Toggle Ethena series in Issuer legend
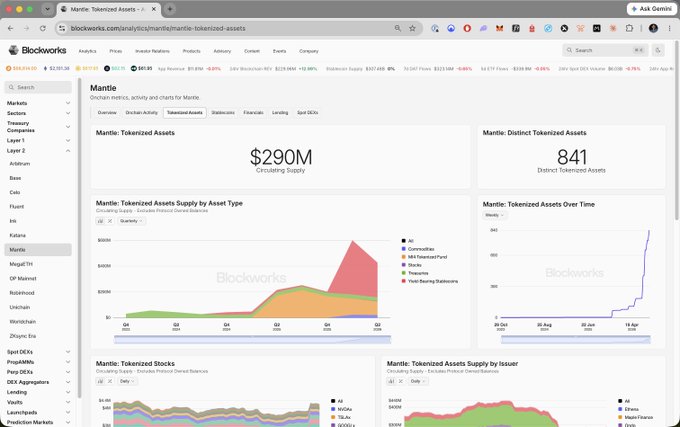Screen dimensions: 680x427 coord(628,409)
